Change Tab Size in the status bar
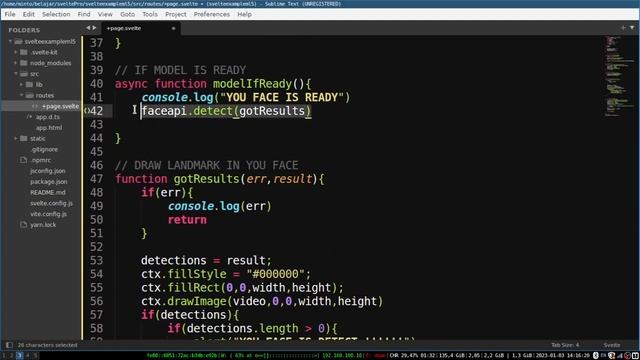 pyautogui.click(x=565, y=345)
